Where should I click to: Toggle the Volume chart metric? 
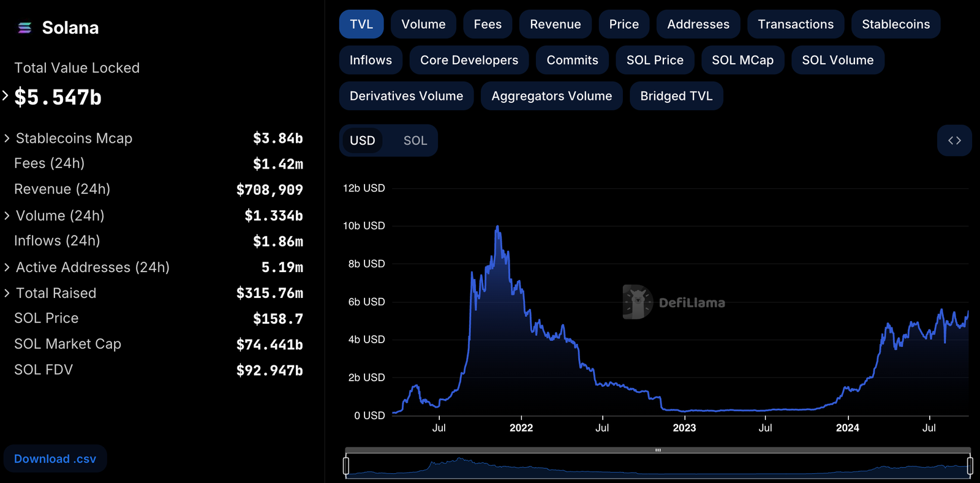423,24
